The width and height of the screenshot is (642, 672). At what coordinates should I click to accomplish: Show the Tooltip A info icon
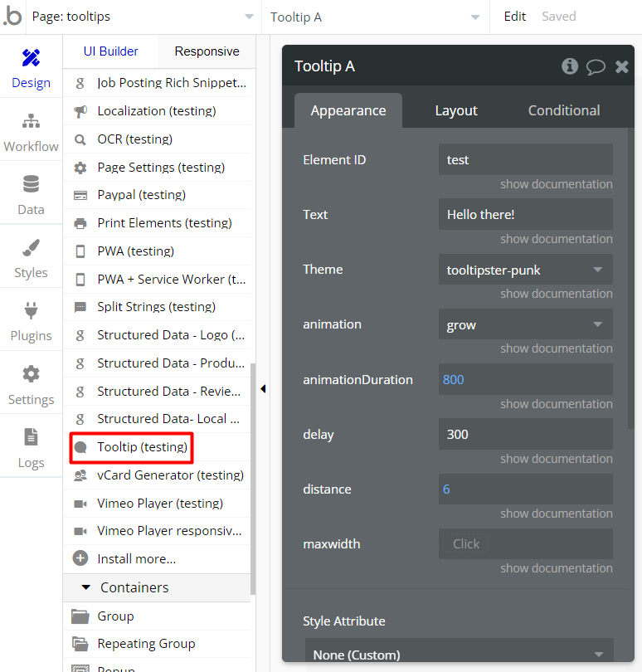pos(570,66)
